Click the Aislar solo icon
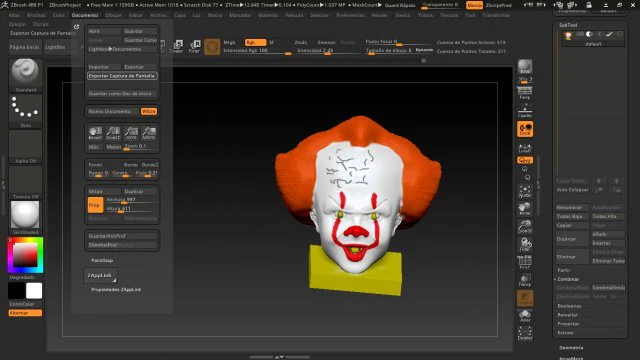Image resolution: width=640 pixels, height=360 pixels. coord(525,316)
